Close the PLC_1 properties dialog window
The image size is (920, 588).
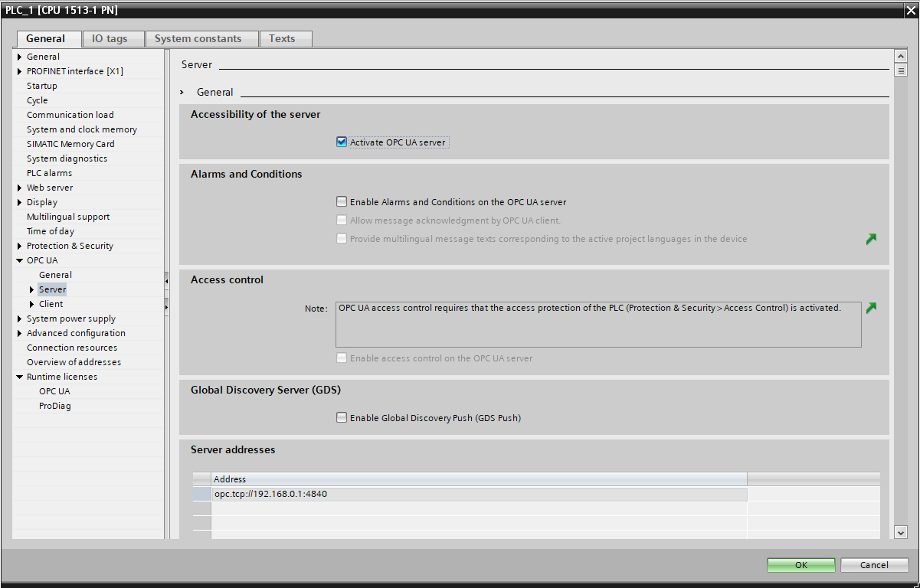[x=909, y=10]
